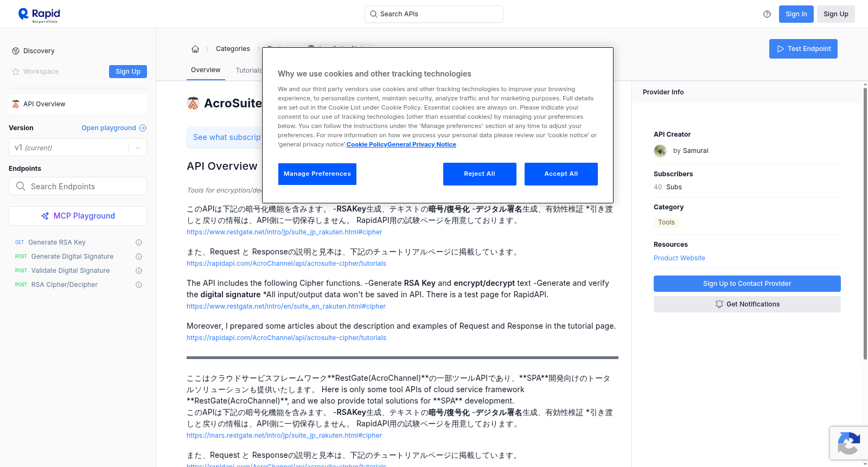Select the Generate Digital Signature endpoint
The image size is (868, 467).
click(x=72, y=257)
